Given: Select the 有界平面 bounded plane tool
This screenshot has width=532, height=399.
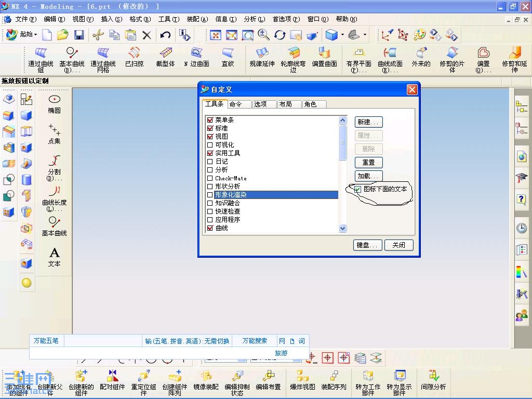Looking at the screenshot, I should (358, 60).
